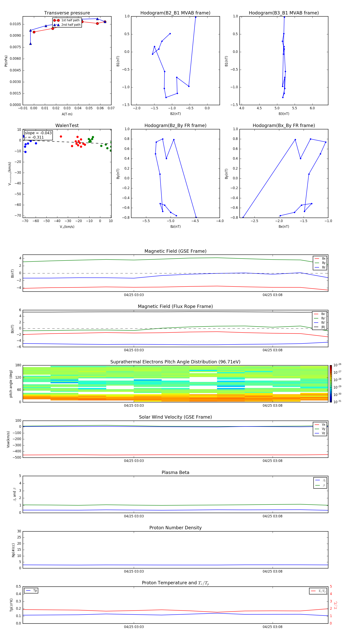Viewport: 351px width, 644px height.
Task: Click the "Tp(10^6K)" y-axis label
Action: (11, 605)
